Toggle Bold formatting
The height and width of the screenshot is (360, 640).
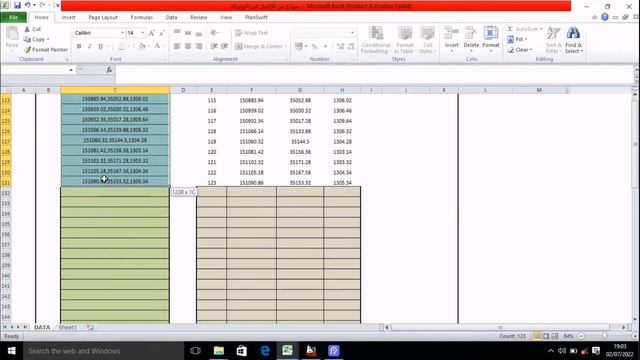[79, 46]
